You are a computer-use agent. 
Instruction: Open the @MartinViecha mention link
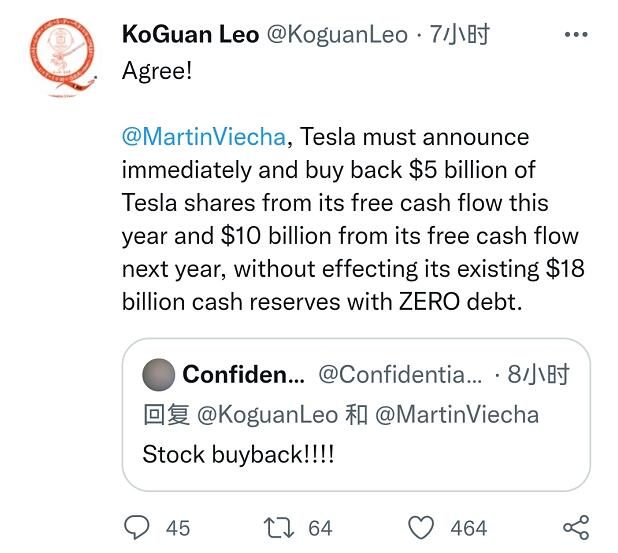point(205,137)
